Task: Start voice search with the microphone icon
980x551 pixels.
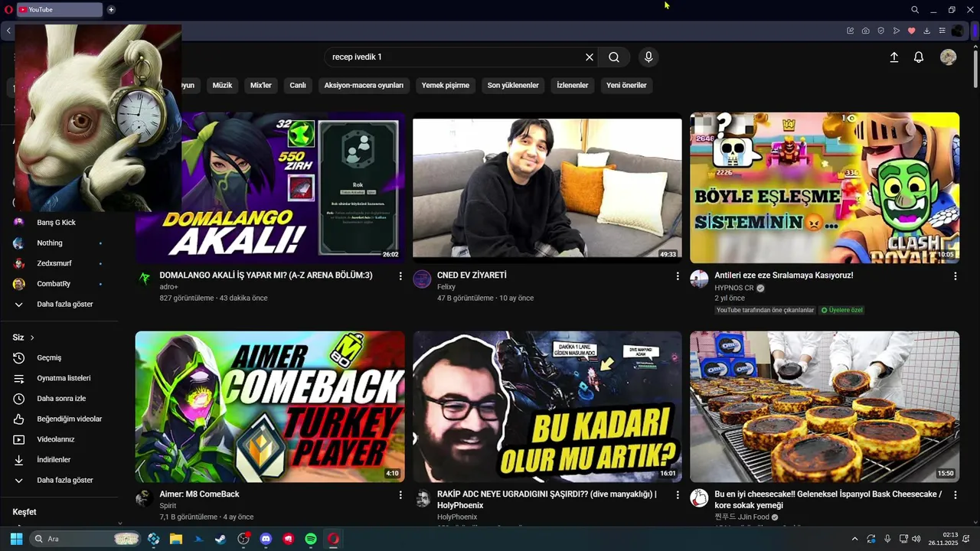Action: pos(648,57)
